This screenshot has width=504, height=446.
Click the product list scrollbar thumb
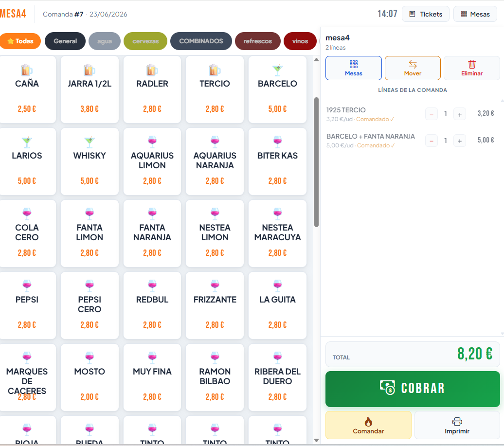[316, 162]
